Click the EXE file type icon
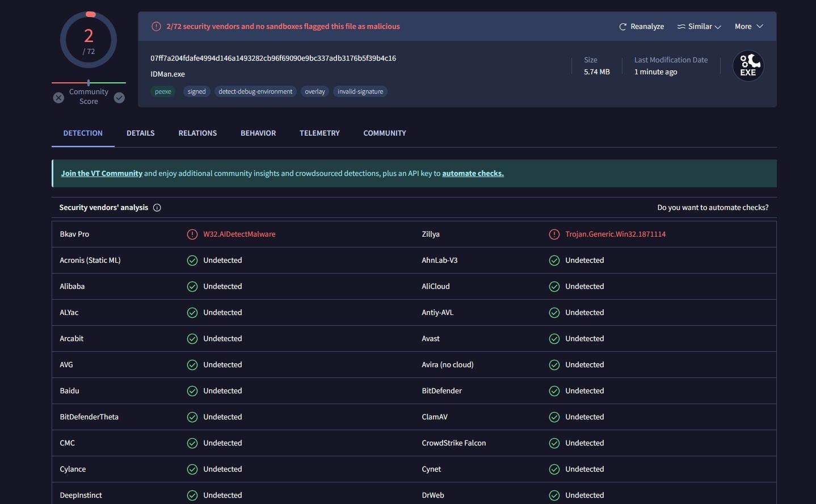Image resolution: width=816 pixels, height=504 pixels. pyautogui.click(x=748, y=66)
